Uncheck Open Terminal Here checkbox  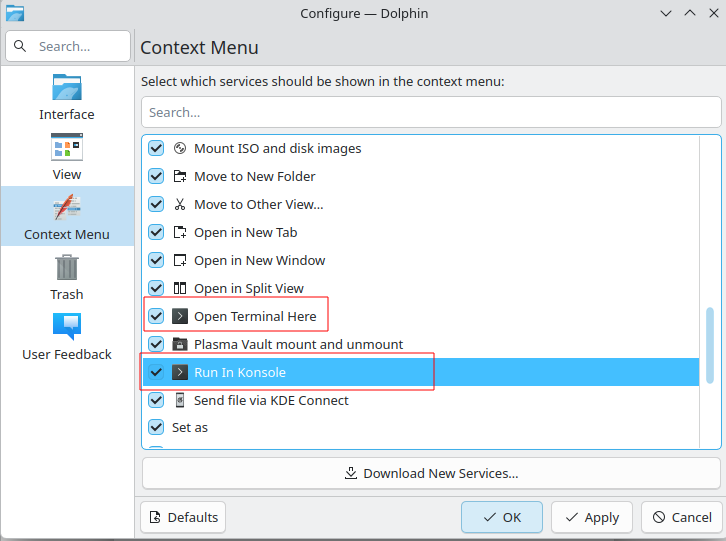point(156,316)
